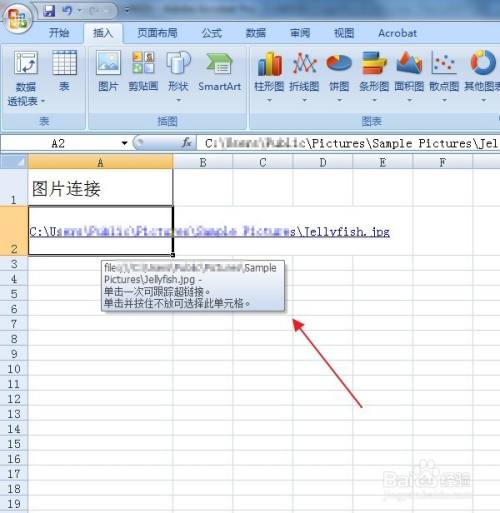Select column A header
This screenshot has width=500, height=513.
(x=100, y=162)
